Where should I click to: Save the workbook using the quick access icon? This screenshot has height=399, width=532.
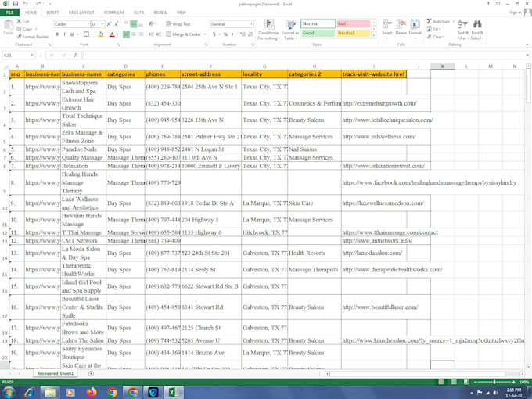[16, 4]
